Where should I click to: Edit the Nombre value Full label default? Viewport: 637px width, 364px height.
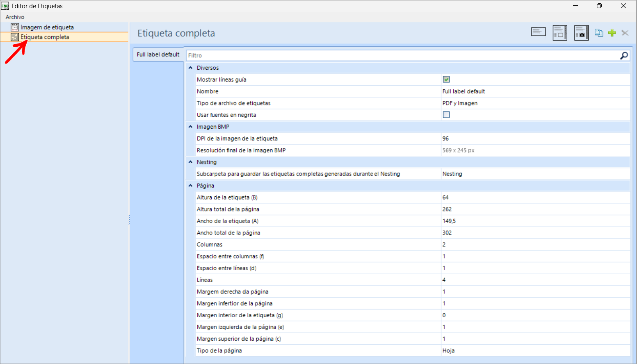pyautogui.click(x=535, y=91)
